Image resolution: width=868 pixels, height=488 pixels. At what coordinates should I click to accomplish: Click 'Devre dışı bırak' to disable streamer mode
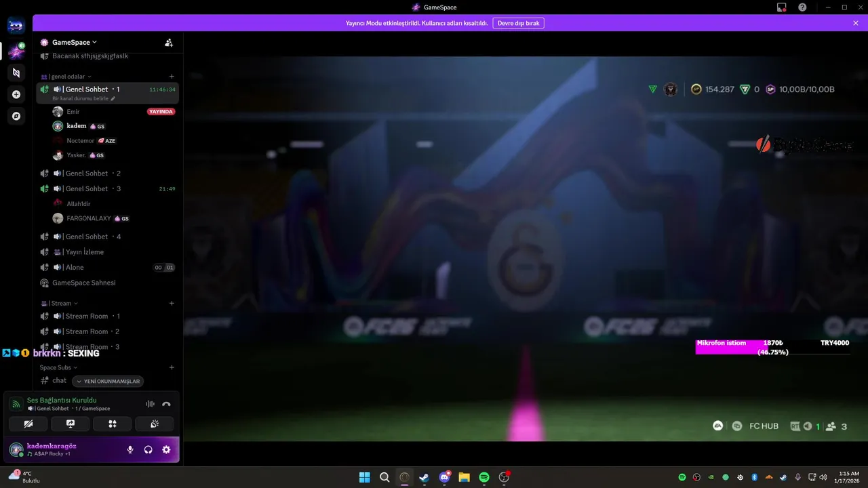(519, 23)
